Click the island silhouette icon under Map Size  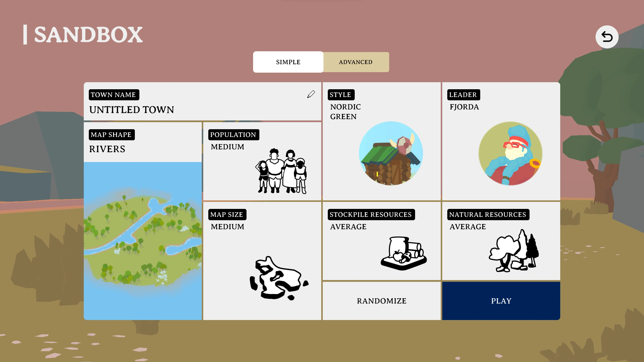click(279, 279)
